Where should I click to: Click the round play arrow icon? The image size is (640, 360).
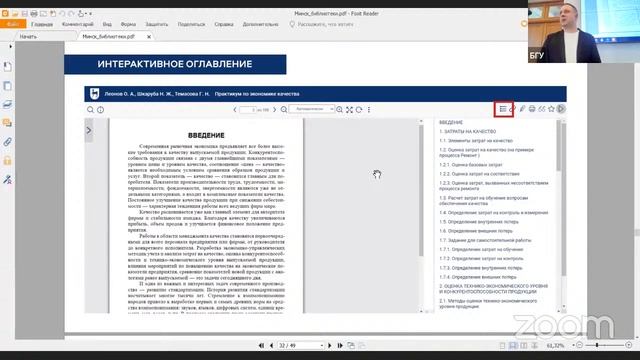561,109
